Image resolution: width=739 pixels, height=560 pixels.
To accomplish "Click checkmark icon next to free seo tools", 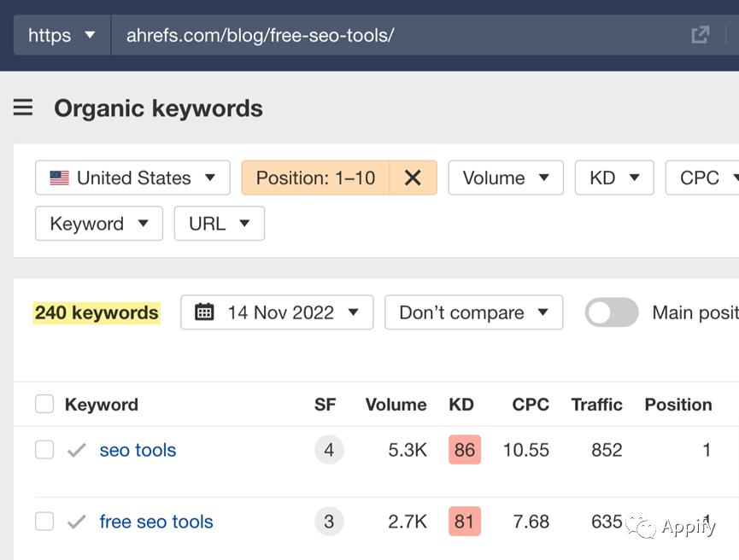I will click(77, 522).
